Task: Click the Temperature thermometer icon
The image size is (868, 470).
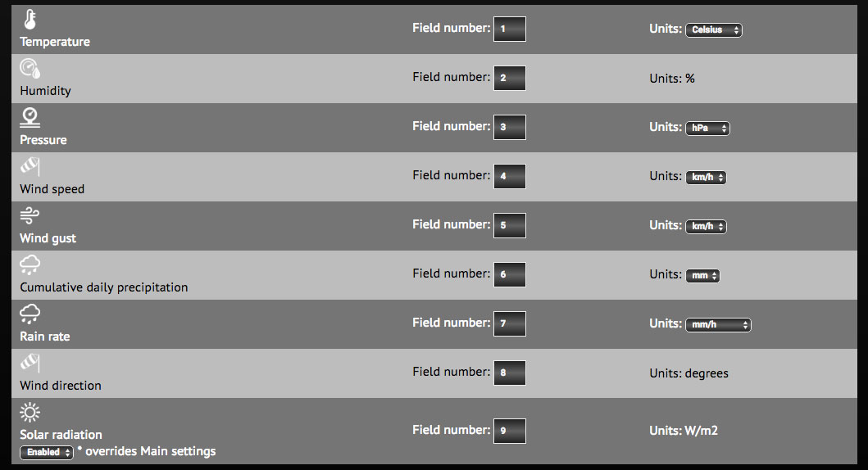Action: (x=30, y=20)
